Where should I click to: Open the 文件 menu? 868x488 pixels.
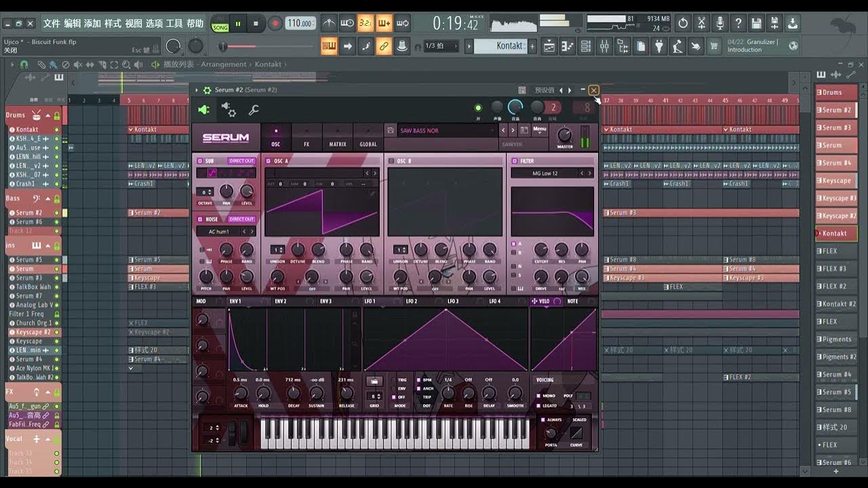point(52,23)
